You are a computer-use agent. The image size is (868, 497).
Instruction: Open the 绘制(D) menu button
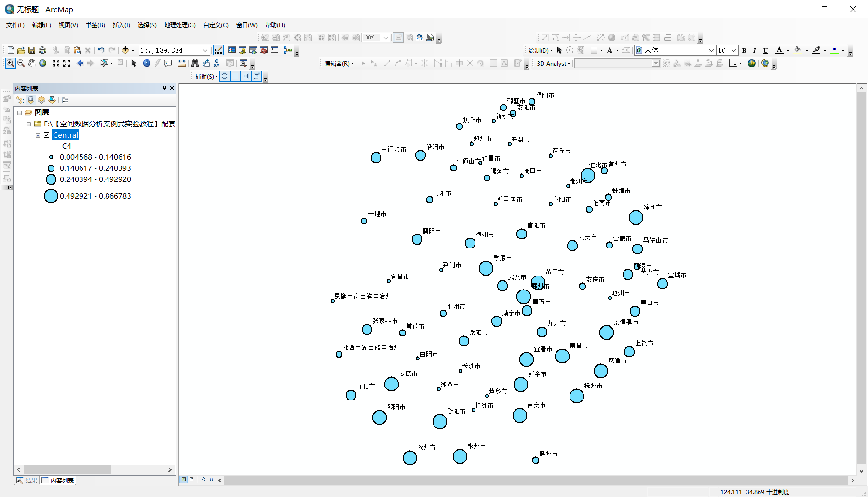[540, 50]
